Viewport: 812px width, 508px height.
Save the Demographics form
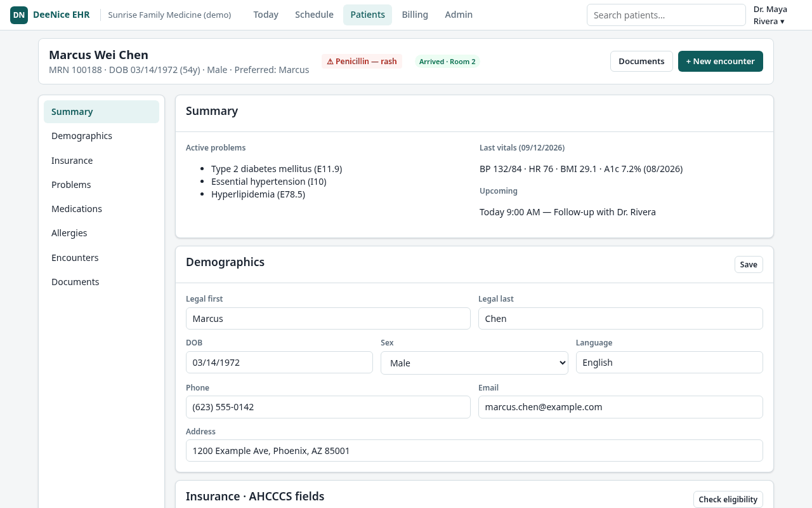point(749,265)
